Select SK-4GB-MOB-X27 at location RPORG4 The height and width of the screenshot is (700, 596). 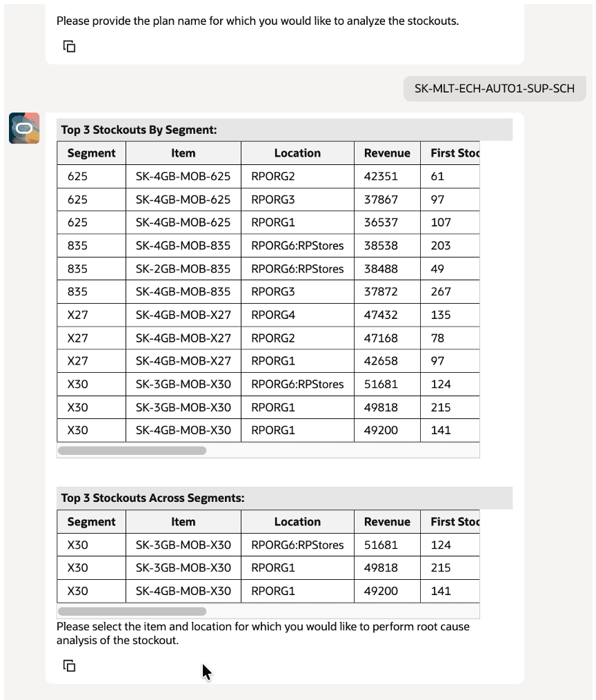click(183, 314)
